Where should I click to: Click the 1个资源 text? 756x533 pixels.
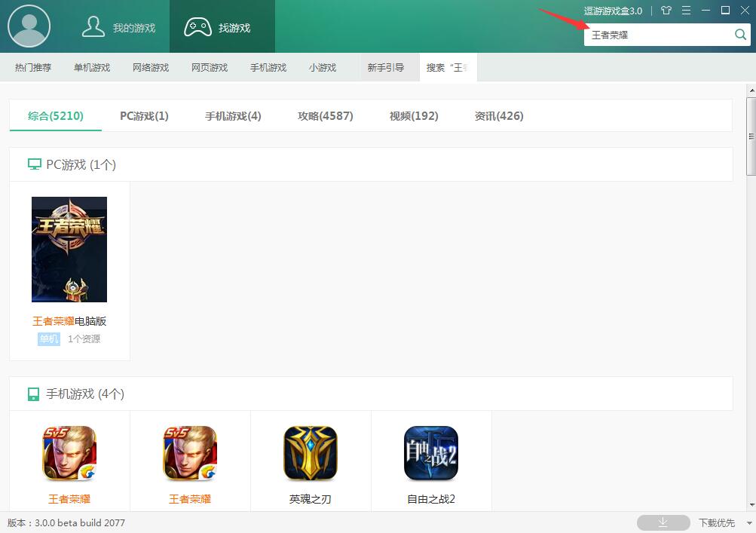pyautogui.click(x=84, y=339)
